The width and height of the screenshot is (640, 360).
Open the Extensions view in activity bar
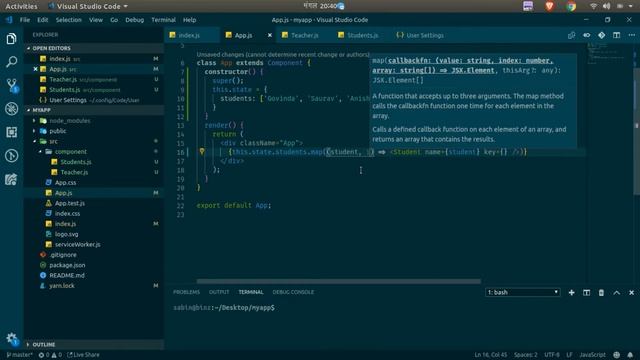click(x=11, y=132)
